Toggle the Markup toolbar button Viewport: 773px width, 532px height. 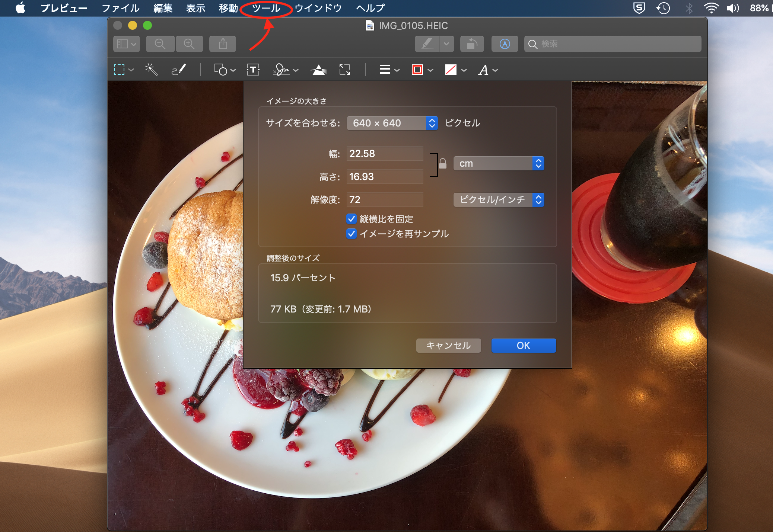click(505, 44)
